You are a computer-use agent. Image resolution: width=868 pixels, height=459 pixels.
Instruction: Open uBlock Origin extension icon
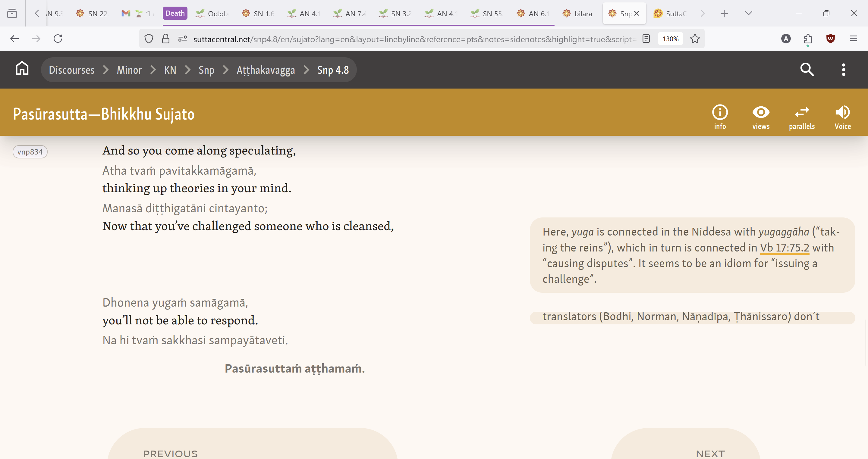coord(830,39)
